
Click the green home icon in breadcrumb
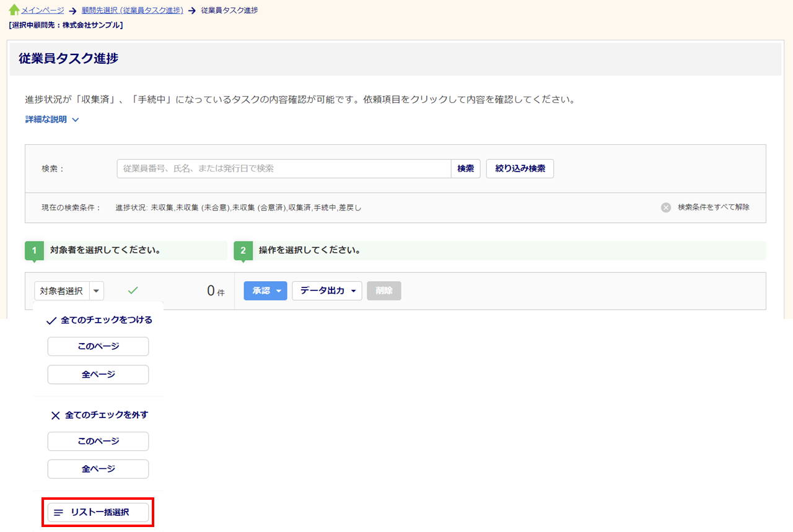[14, 11]
